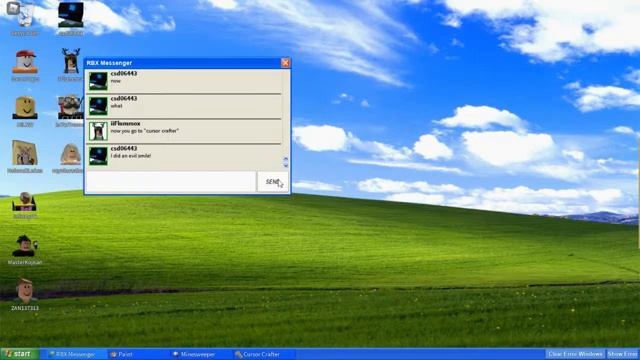Open the Start menu
This screenshot has height=360, width=640.
coord(20,354)
